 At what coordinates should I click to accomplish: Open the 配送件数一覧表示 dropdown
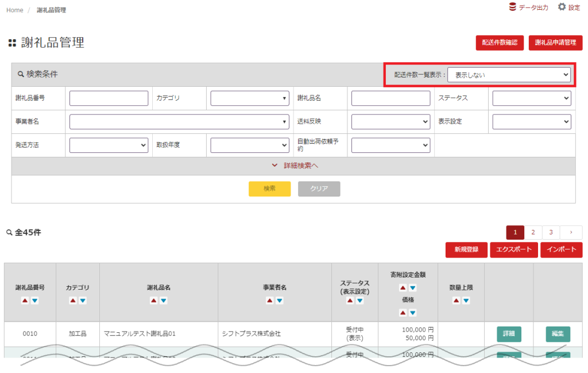tap(509, 75)
